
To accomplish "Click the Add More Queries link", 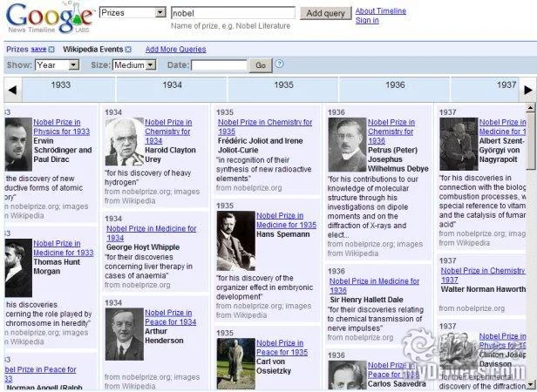I will (175, 50).
